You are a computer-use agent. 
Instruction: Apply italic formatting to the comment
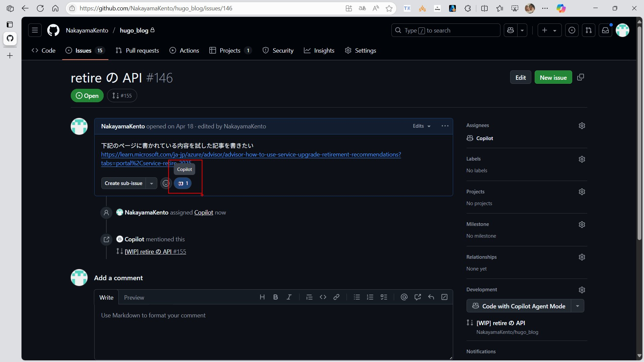click(x=289, y=297)
